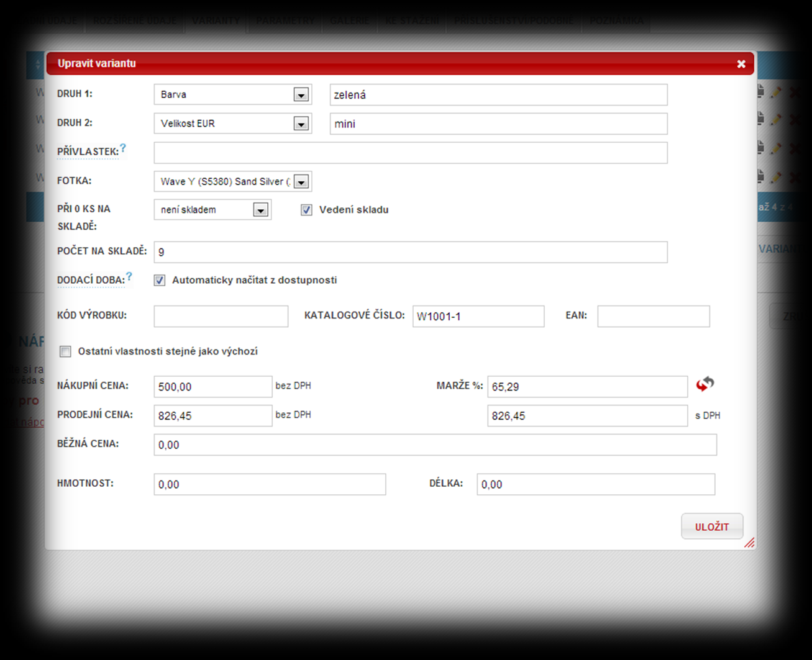Open the GALERIE tab behind the dialog
Screen dimensions: 812x660
pos(350,20)
